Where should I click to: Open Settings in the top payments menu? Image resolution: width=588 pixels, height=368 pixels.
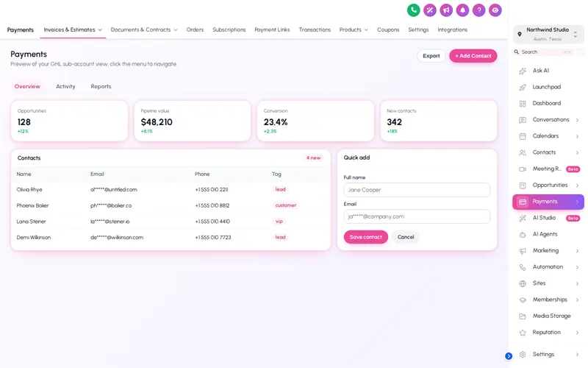[x=418, y=29]
